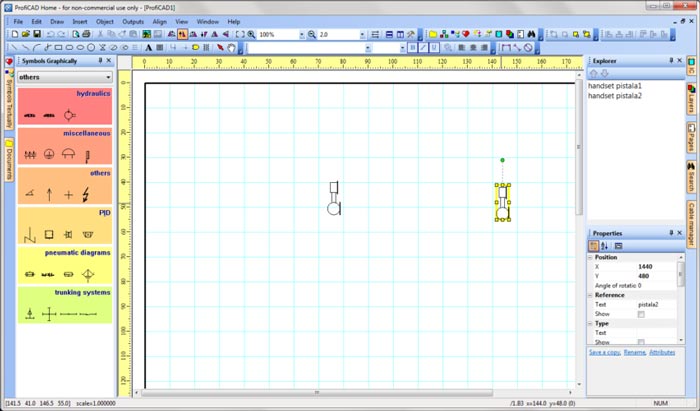This screenshot has width=700, height=411.
Task: Click the Print icon in toolbar
Action: [87, 34]
